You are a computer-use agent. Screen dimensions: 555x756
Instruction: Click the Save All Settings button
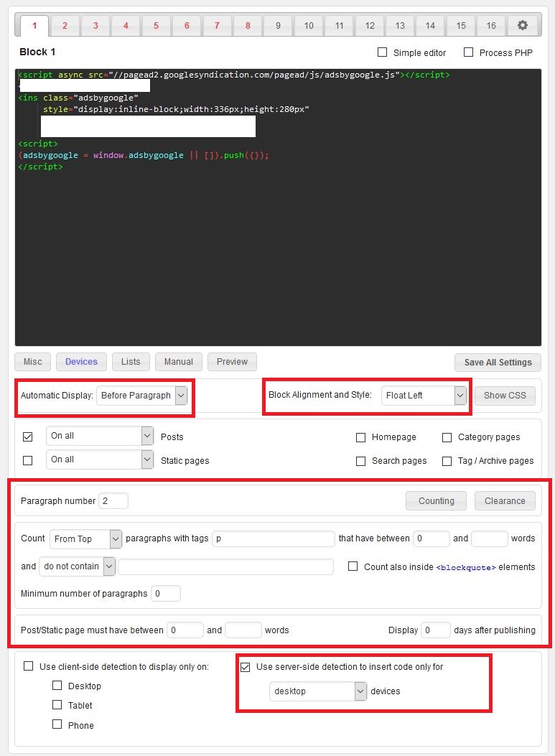[x=498, y=363]
